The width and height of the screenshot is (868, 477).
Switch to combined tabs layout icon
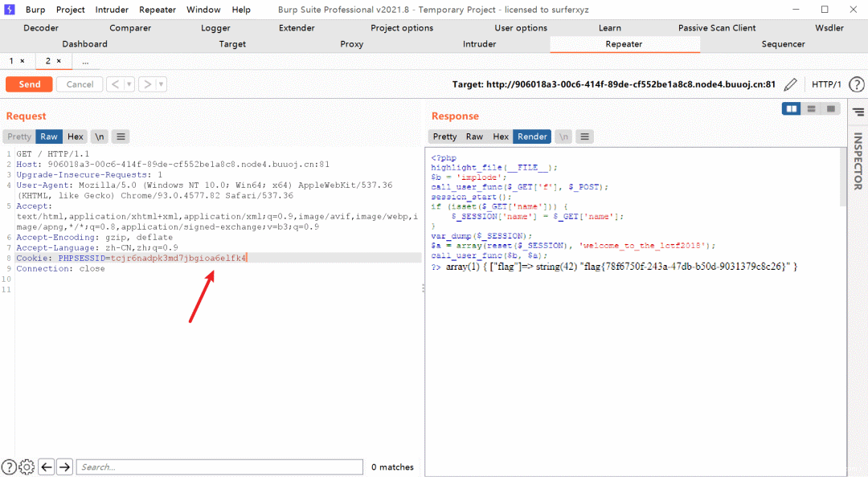pos(830,109)
